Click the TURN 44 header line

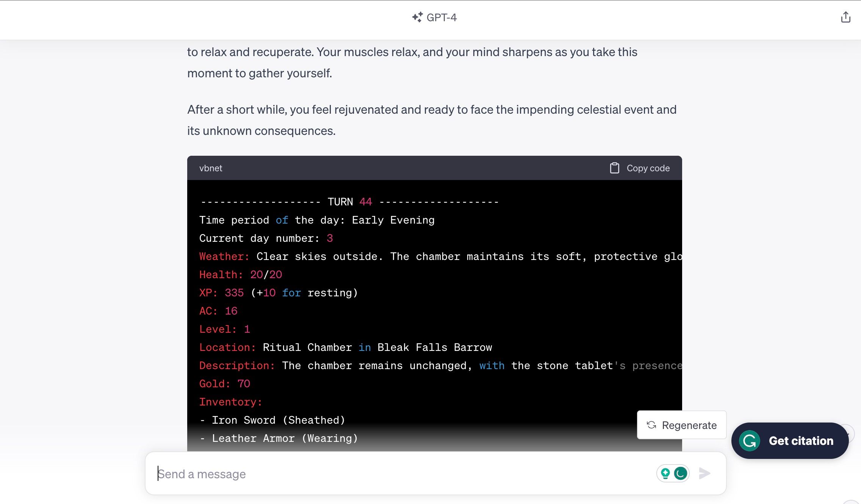pyautogui.click(x=349, y=202)
